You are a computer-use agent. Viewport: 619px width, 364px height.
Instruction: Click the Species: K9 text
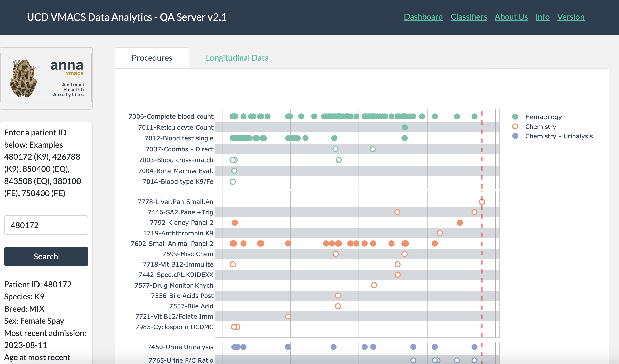point(24,297)
